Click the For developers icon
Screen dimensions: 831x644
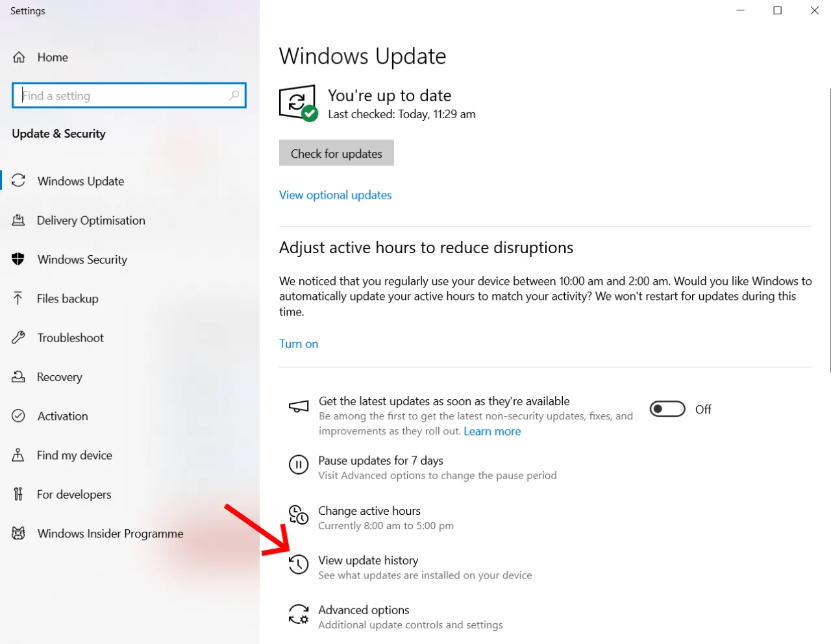point(19,494)
